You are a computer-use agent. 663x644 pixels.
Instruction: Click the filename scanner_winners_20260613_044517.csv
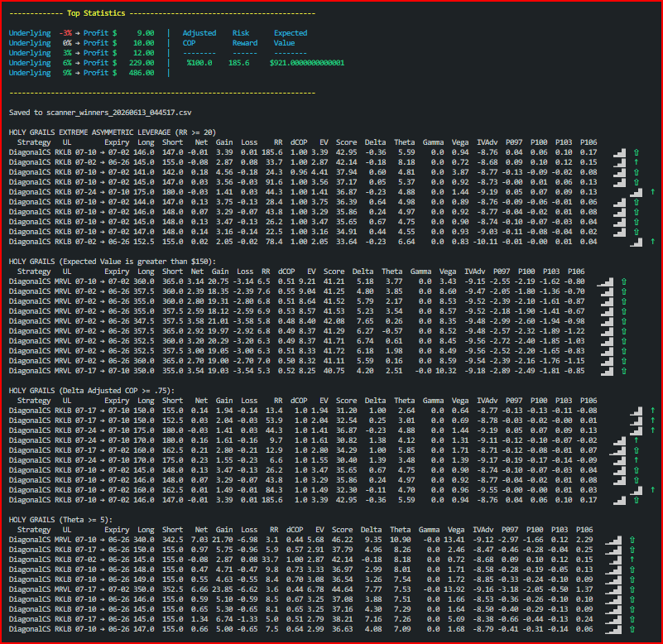click(119, 113)
